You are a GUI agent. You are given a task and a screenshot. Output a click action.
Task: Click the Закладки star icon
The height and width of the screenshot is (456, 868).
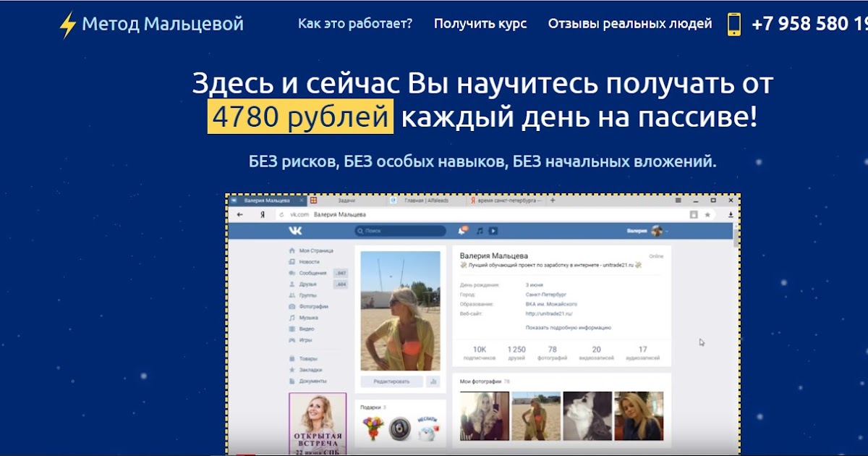(292, 370)
